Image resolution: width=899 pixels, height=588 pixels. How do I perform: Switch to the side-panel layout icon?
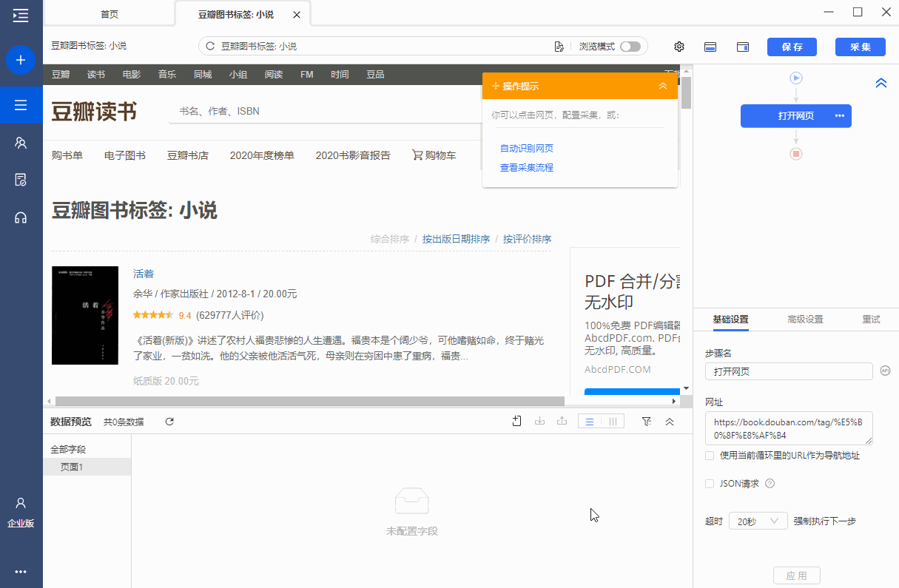(743, 47)
